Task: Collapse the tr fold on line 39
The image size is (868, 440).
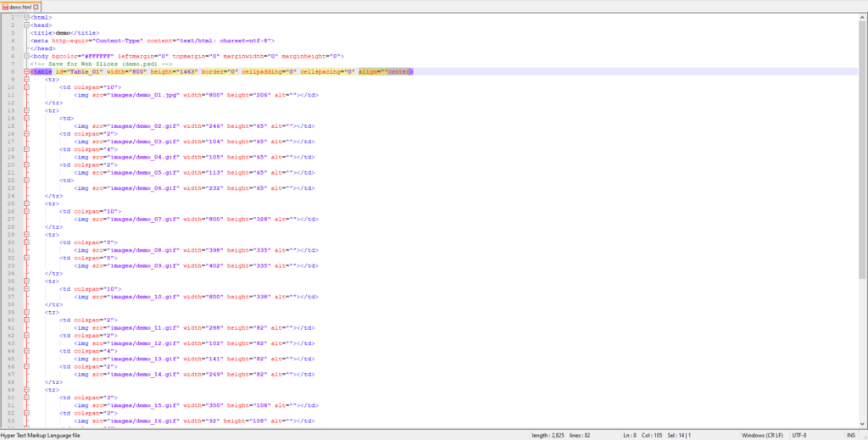Action: coord(26,312)
